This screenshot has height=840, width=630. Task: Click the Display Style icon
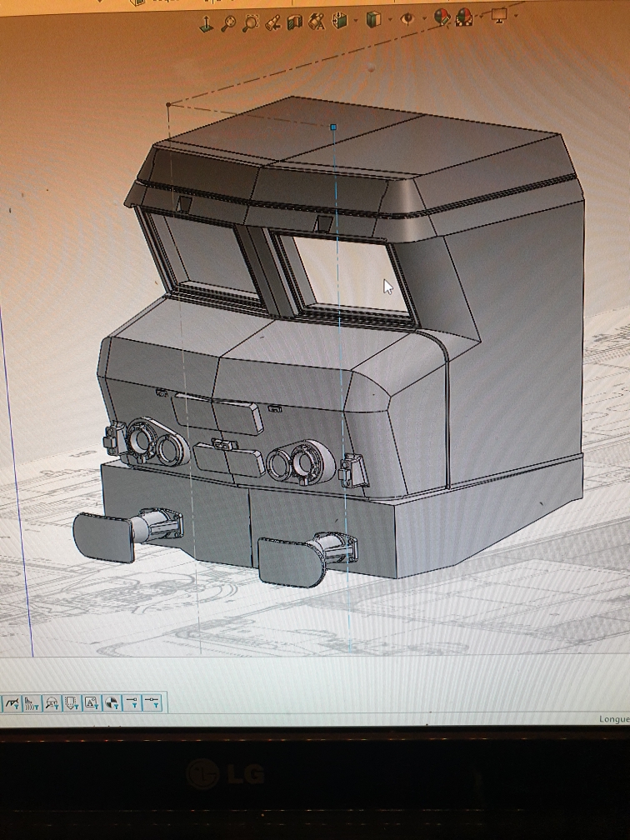point(373,20)
